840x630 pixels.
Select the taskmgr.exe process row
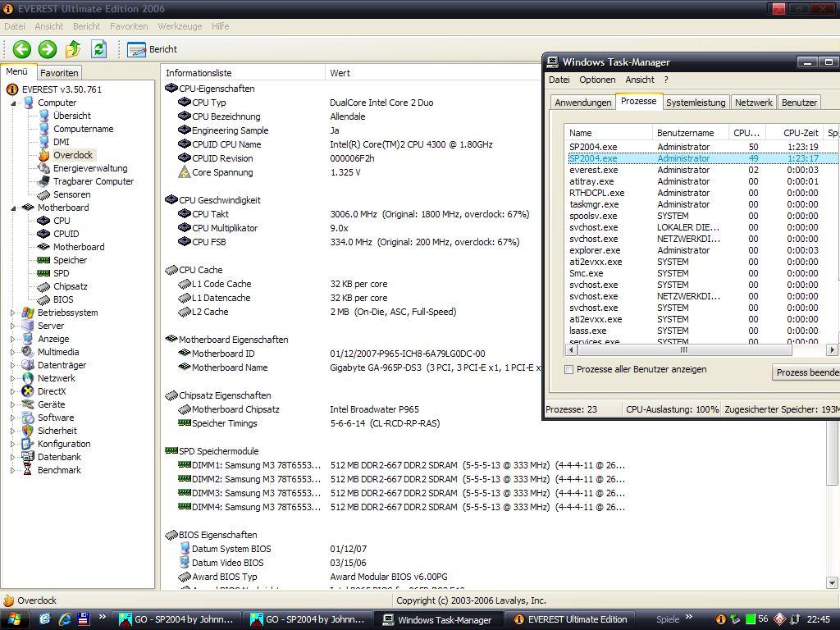click(x=702, y=204)
